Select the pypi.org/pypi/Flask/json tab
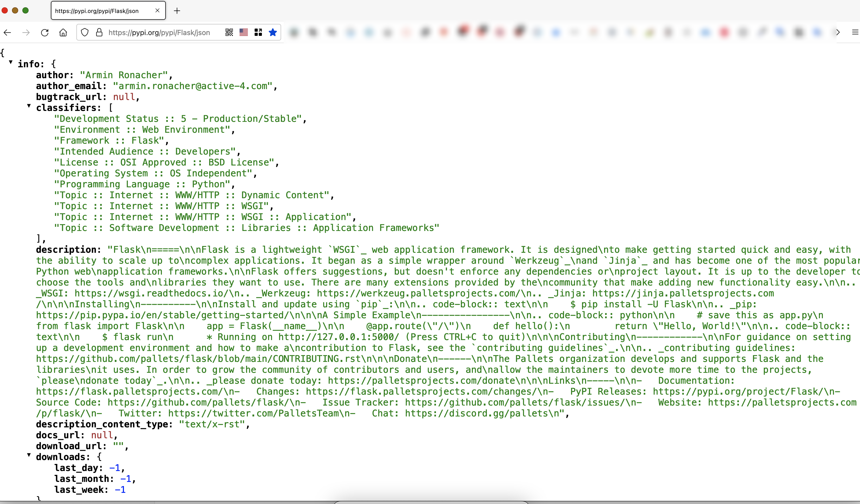860x504 pixels. point(108,11)
